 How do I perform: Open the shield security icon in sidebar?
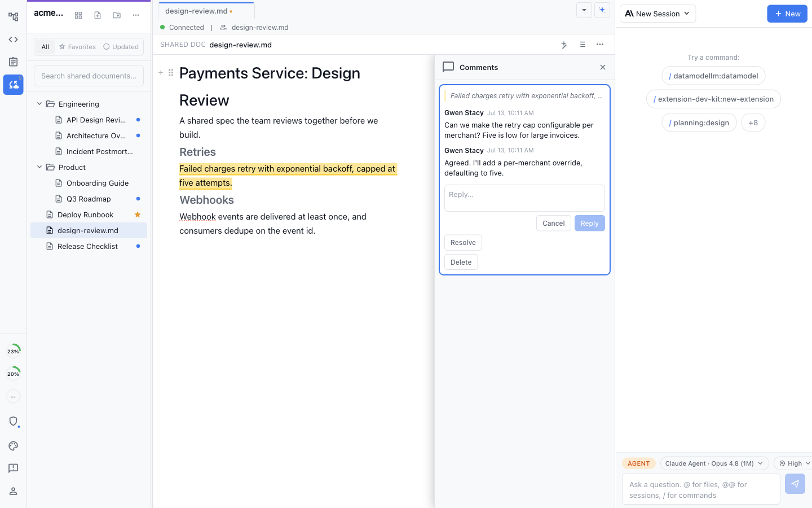click(13, 422)
